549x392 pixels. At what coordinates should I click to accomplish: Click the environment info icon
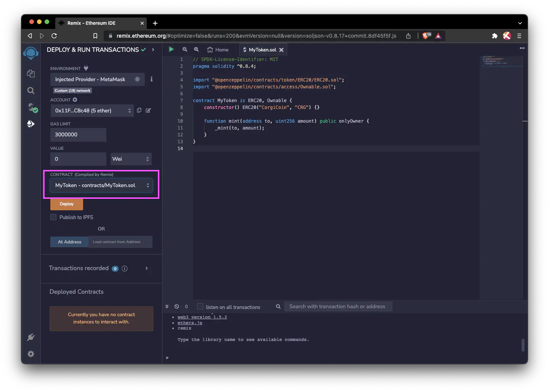click(x=151, y=79)
